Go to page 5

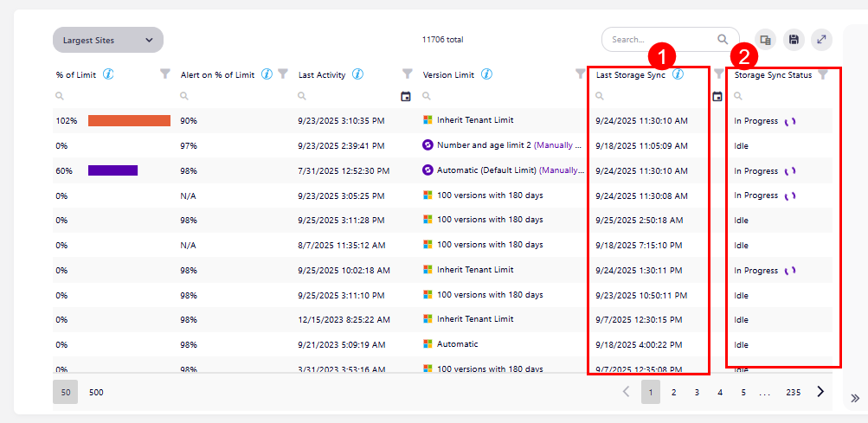click(x=743, y=392)
